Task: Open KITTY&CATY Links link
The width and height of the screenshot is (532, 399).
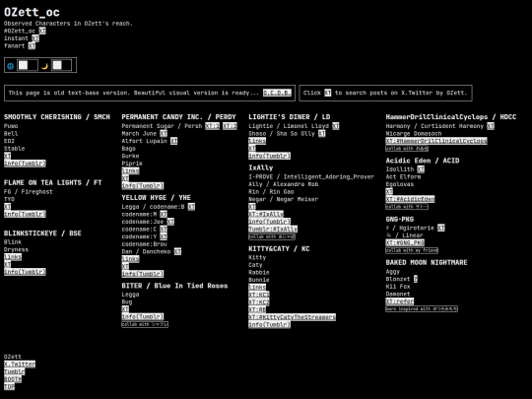Action: [257, 287]
